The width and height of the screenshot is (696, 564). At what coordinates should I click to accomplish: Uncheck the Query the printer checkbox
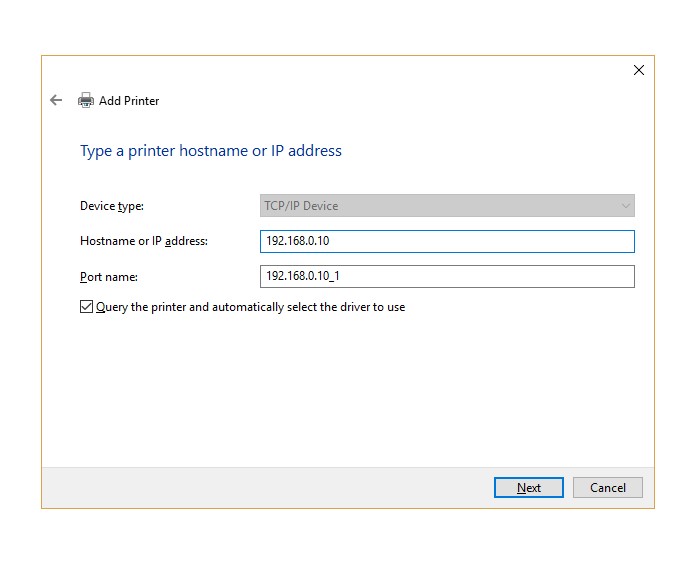tap(86, 307)
